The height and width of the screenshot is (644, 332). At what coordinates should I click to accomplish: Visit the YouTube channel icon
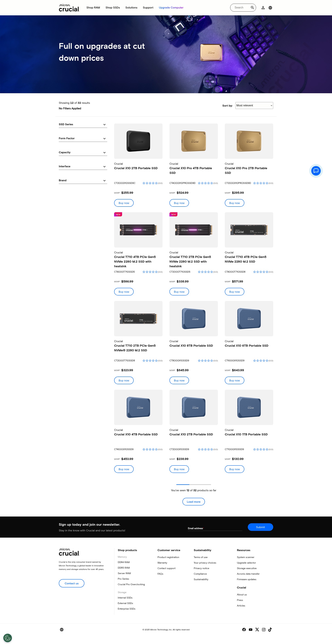(251, 629)
